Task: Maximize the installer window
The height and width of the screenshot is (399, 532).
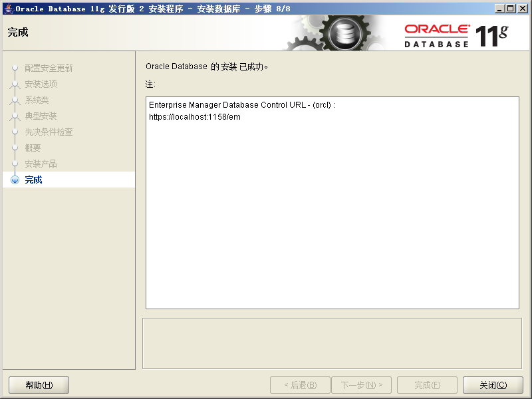Action: (x=510, y=9)
